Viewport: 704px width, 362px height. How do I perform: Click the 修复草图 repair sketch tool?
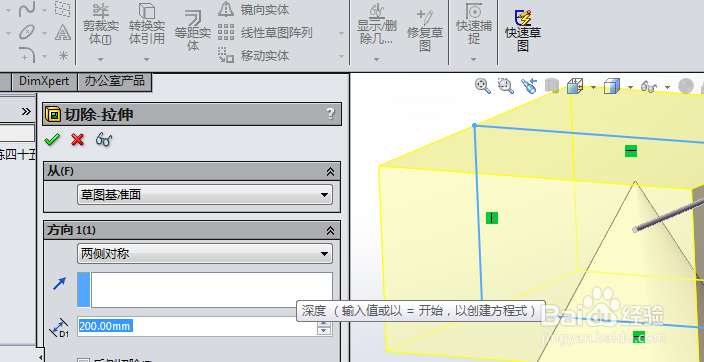(425, 31)
